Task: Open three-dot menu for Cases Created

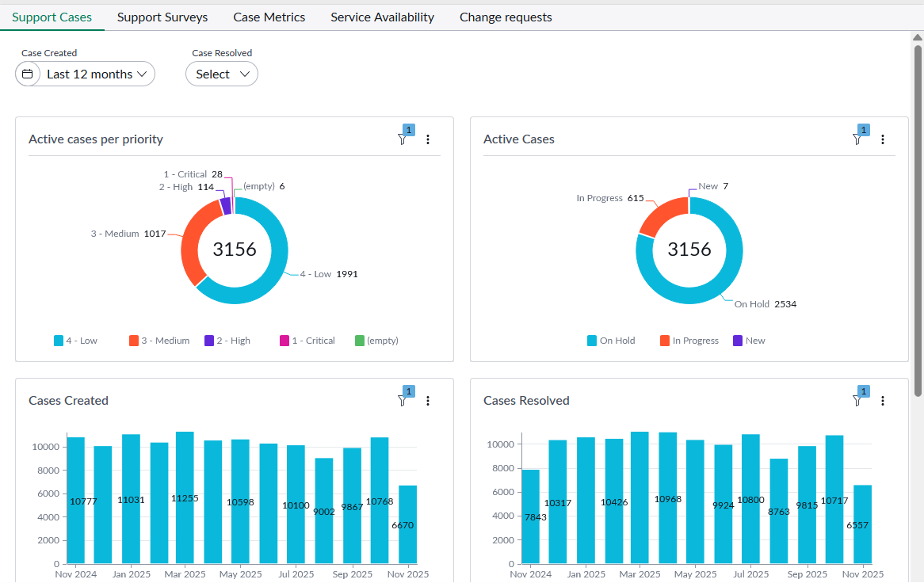Action: pos(428,401)
